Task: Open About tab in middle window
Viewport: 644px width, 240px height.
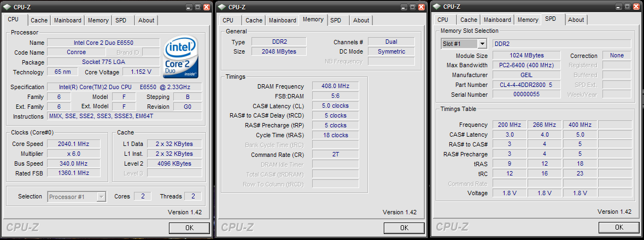Action: click(361, 20)
